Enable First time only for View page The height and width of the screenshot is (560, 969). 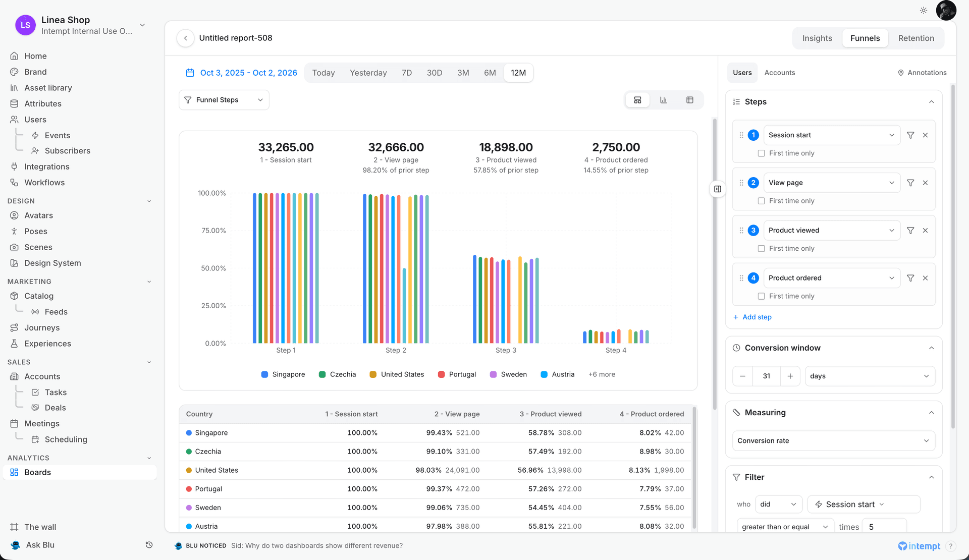point(761,201)
